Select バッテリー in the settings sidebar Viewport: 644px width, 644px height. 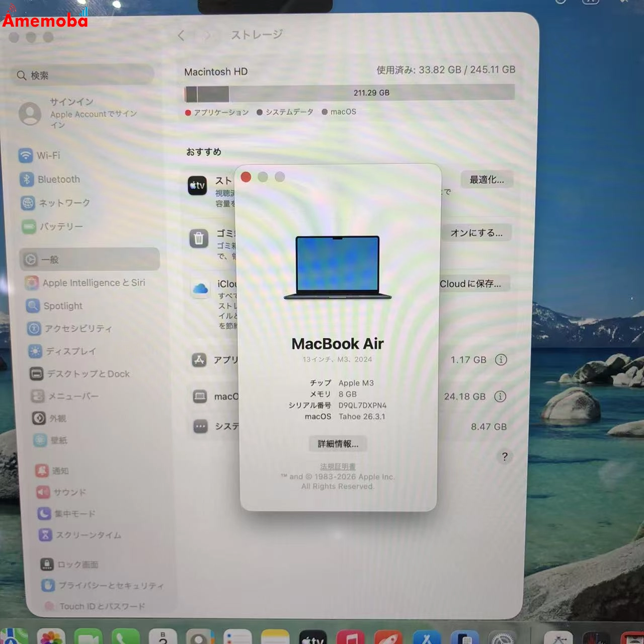pyautogui.click(x=52, y=226)
